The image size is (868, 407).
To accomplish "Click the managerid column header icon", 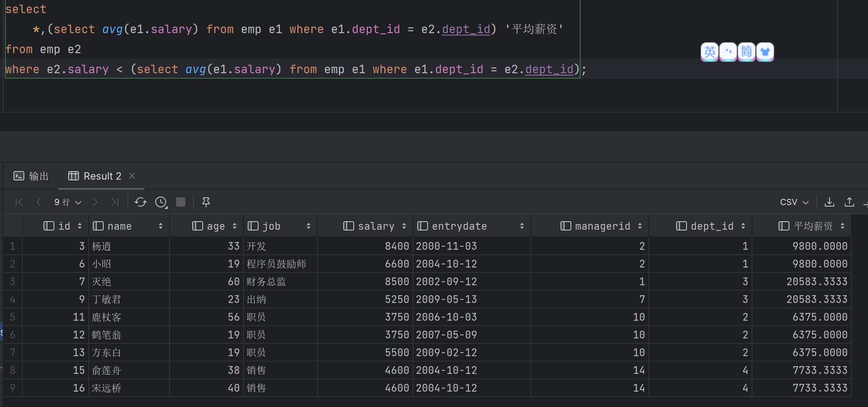I will click(x=566, y=226).
